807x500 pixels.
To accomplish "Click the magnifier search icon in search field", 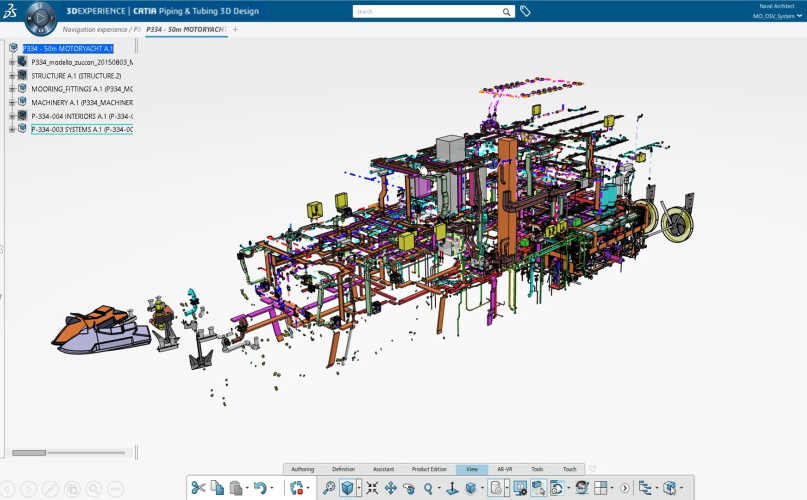I will (506, 12).
